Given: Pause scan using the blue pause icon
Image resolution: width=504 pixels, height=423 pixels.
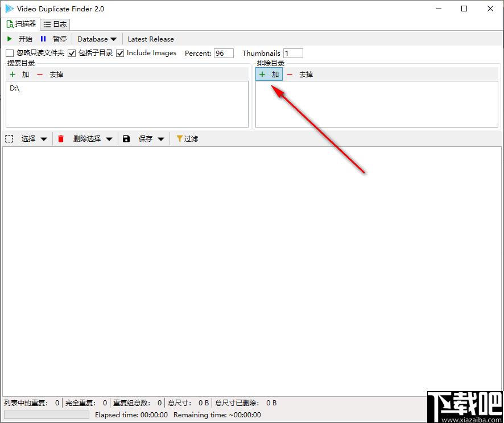Looking at the screenshot, I should coord(43,39).
